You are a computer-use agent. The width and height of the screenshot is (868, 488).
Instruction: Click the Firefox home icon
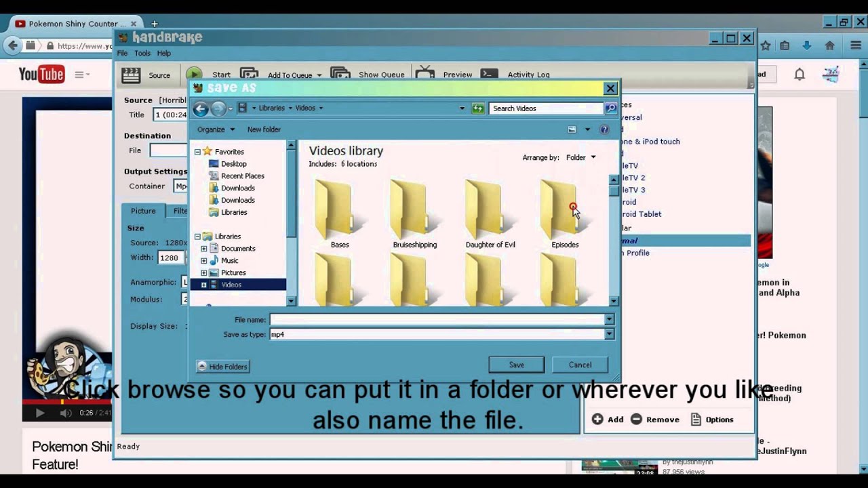[829, 45]
